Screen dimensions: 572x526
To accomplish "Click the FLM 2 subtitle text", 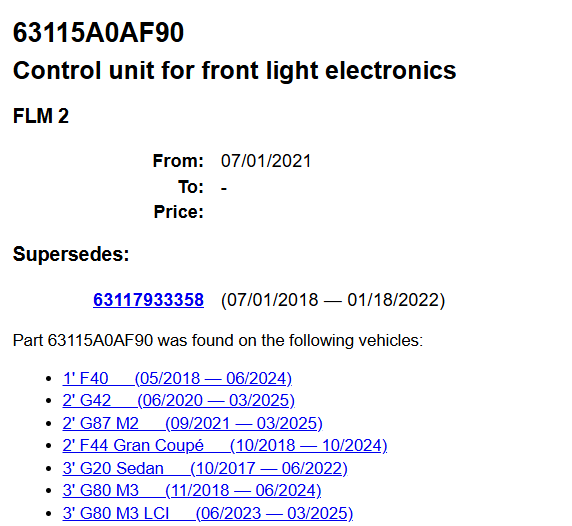I will point(41,116).
